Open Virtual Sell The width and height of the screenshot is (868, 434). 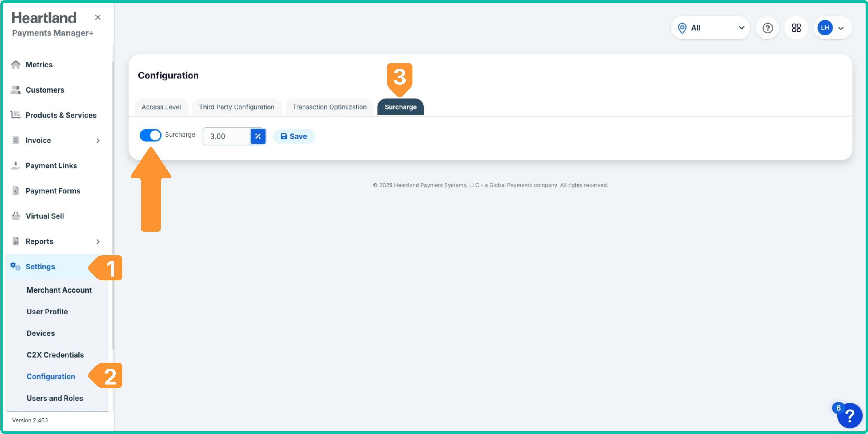(x=45, y=216)
